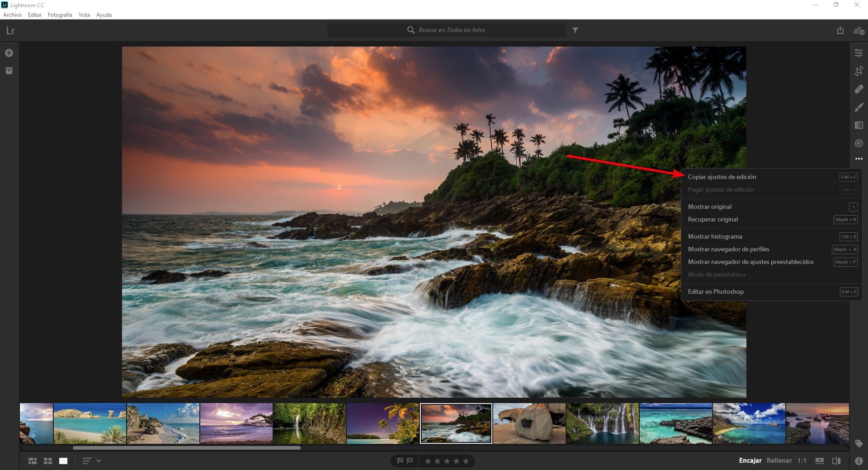Choose Mostrar navegador de ajustes preestablecidos
This screenshot has height=470, width=868.
point(771,262)
